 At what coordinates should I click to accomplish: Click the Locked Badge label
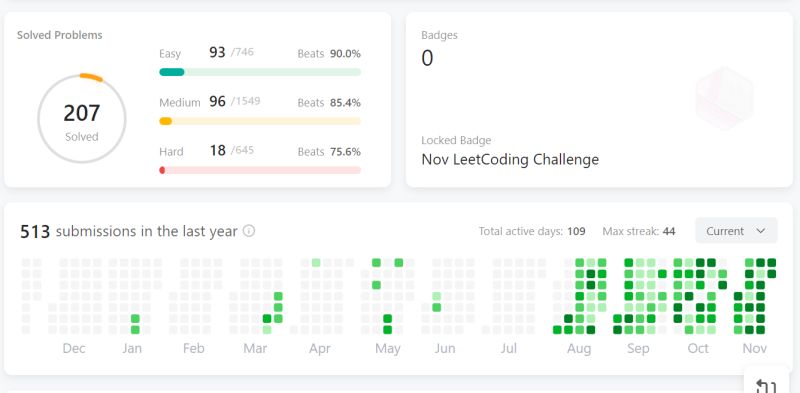tap(456, 140)
